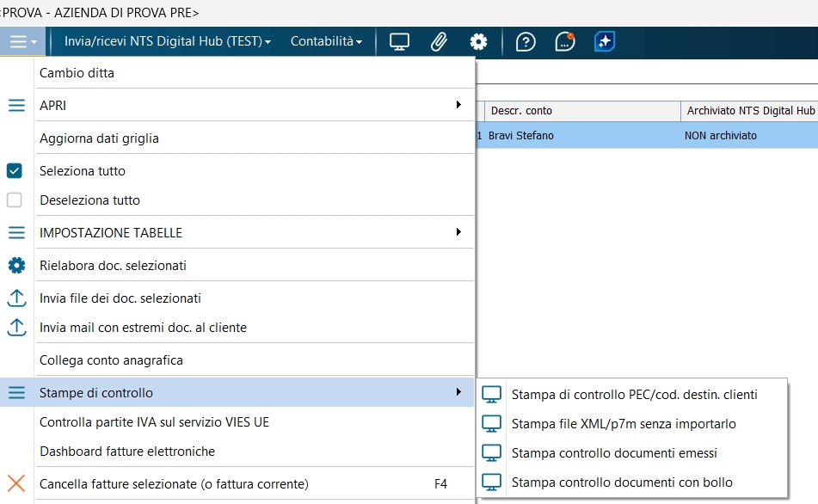
Task: Toggle the hamburger main menu button
Action: [x=22, y=41]
